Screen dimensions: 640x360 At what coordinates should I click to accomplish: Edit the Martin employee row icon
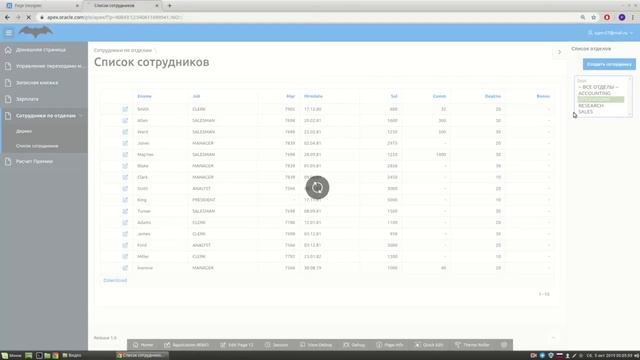coord(125,154)
